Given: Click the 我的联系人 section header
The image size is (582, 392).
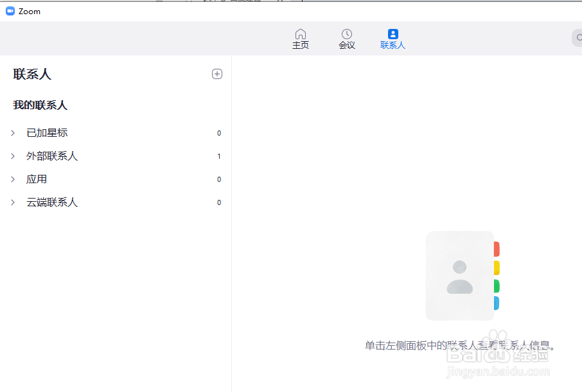Looking at the screenshot, I should [x=40, y=105].
